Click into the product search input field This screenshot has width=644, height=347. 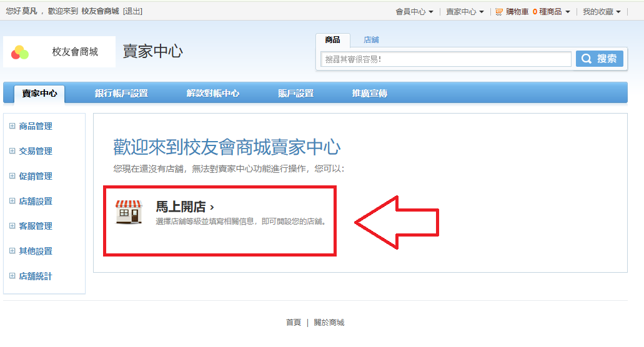pyautogui.click(x=446, y=59)
